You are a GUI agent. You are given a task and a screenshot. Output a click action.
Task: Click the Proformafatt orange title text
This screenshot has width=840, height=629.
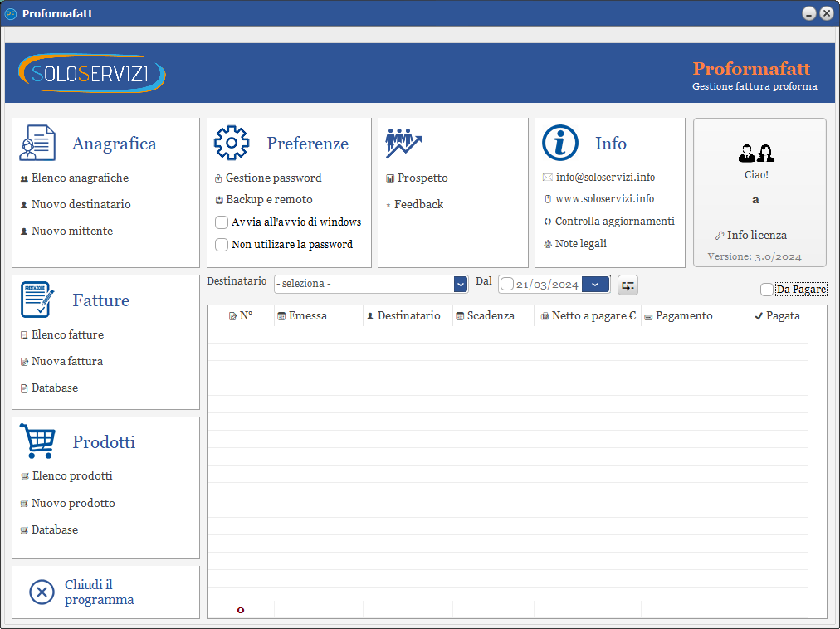(751, 69)
